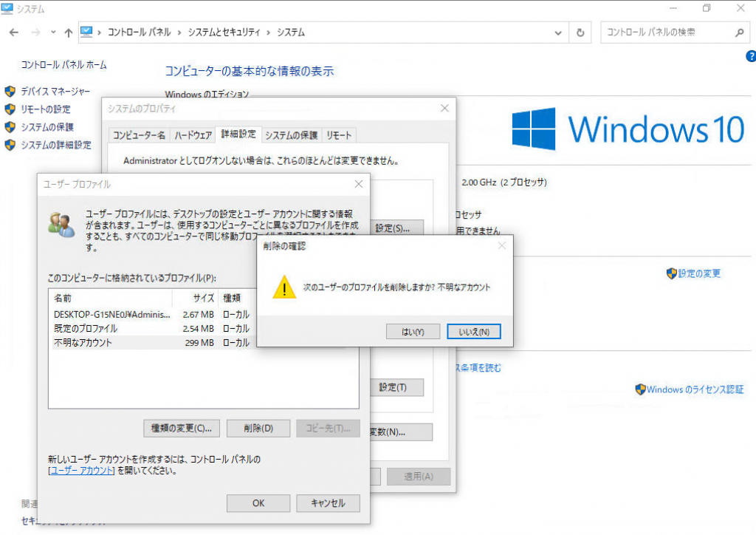Click the 名前 column header

pyautogui.click(x=111, y=298)
